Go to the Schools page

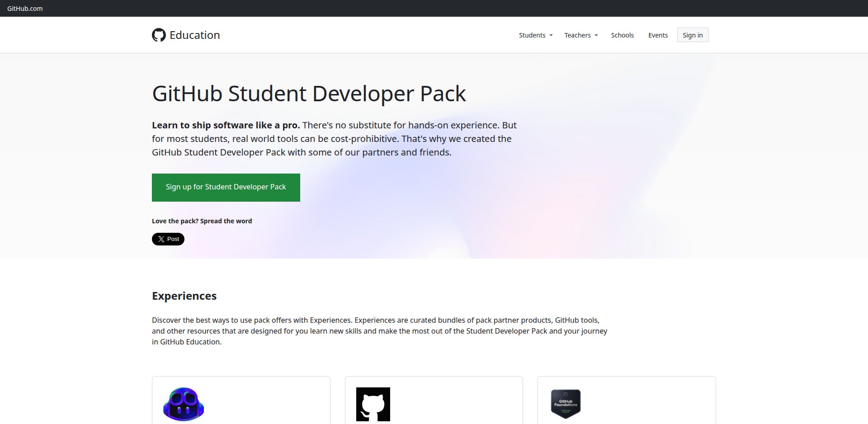[x=622, y=35]
